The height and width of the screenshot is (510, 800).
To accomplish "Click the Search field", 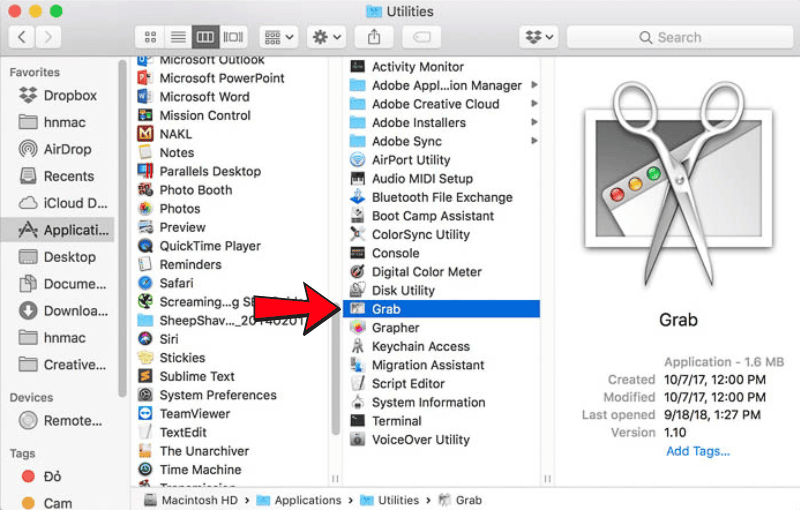I will click(x=678, y=37).
